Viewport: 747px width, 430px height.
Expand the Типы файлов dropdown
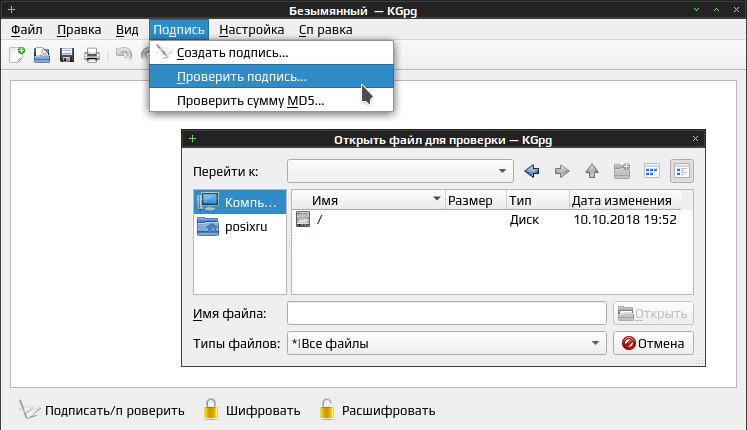point(446,343)
